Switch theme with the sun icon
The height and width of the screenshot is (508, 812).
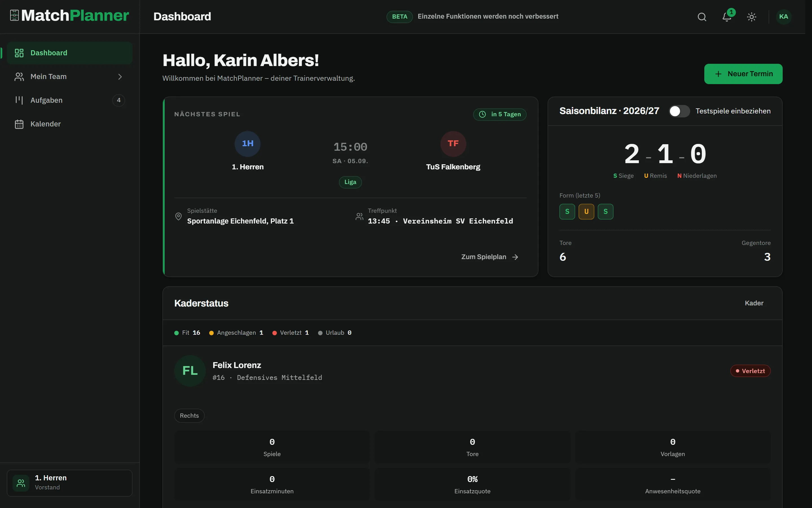pyautogui.click(x=752, y=17)
